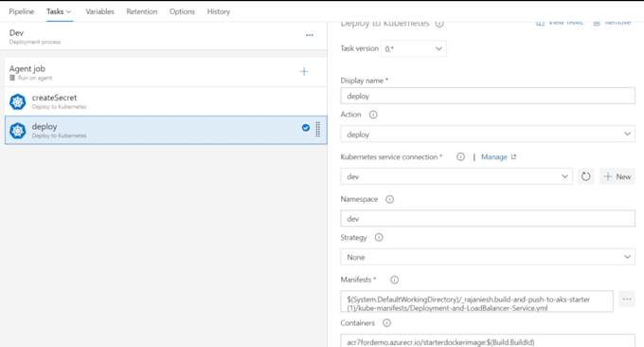The image size is (644, 347).
Task: Click the Manifests path input field
Action: tap(476, 301)
